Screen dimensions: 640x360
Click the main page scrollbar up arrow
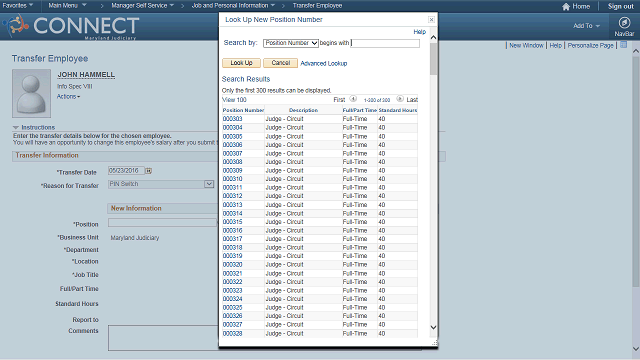click(x=636, y=51)
